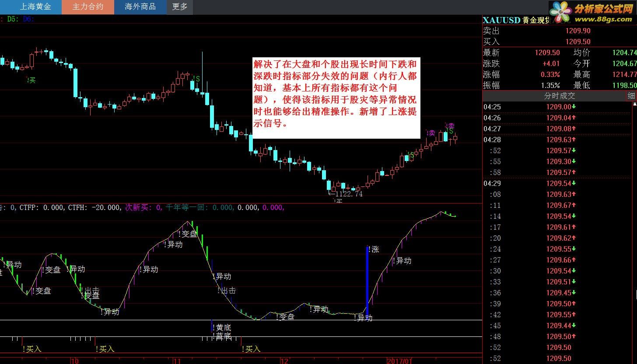Click the :33 row priced 1209.51

click(x=557, y=282)
